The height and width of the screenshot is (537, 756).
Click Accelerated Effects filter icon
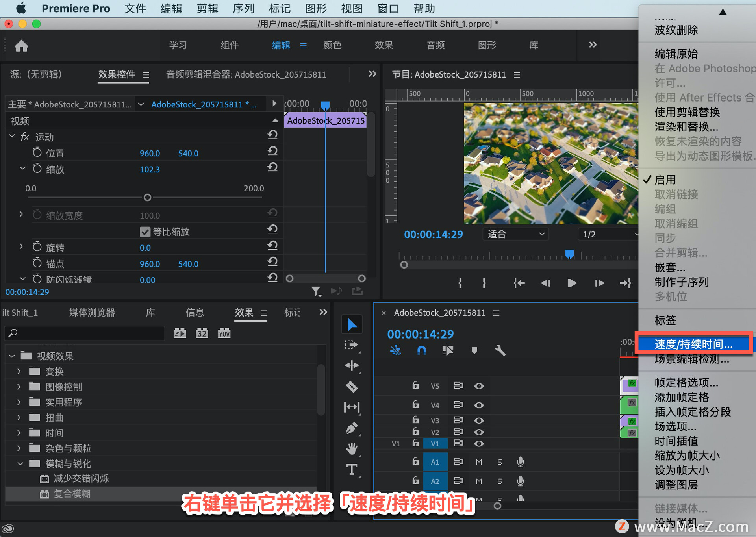180,333
